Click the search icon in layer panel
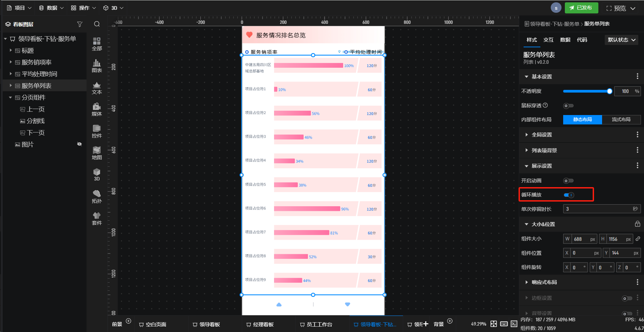This screenshot has width=644, height=332. coord(97,24)
